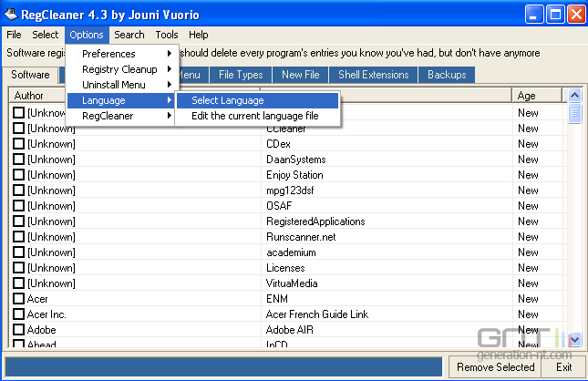Check the box for the OSAF entry

point(18,206)
